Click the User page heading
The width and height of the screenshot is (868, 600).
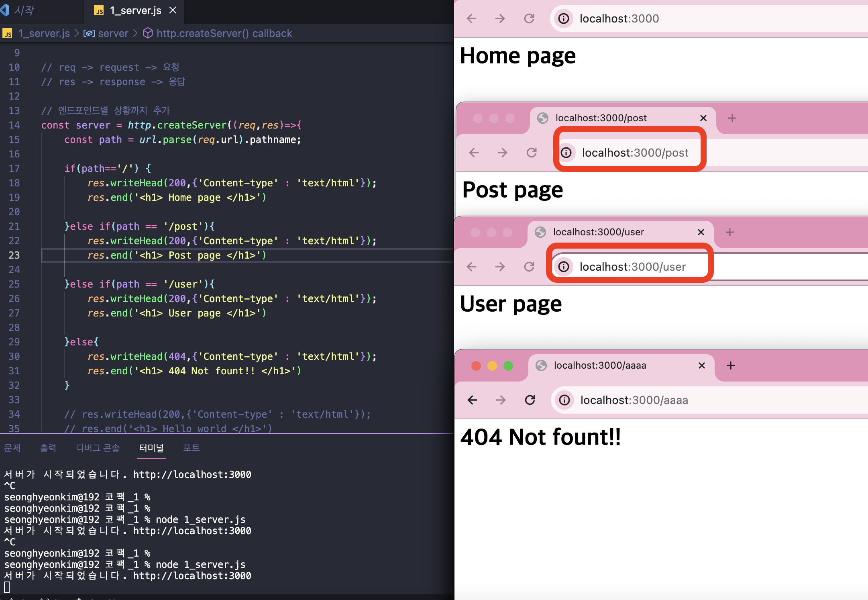tap(511, 304)
